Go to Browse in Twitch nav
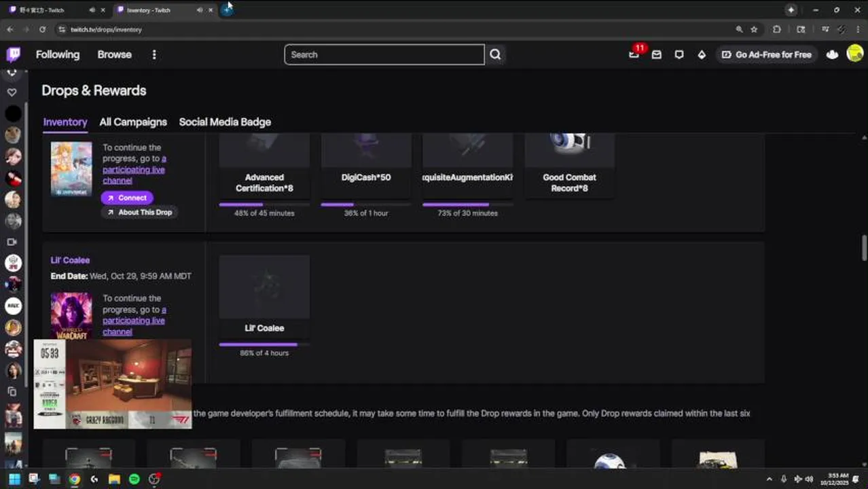 [114, 54]
